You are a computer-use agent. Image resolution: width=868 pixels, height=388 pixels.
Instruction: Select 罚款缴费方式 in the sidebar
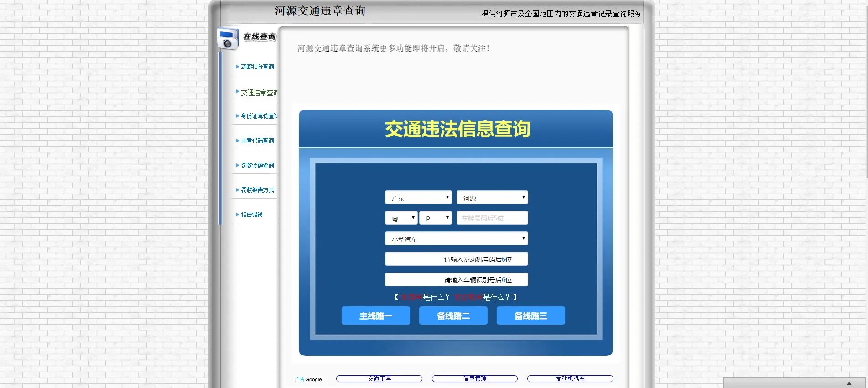pos(257,190)
